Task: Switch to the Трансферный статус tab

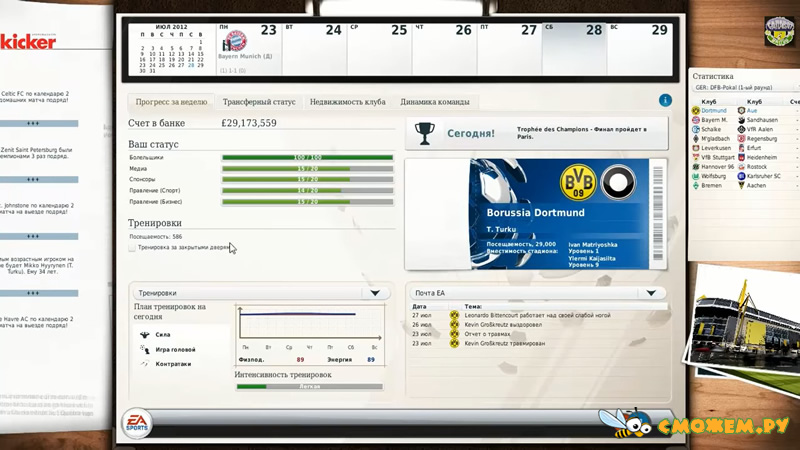Action: pyautogui.click(x=259, y=102)
